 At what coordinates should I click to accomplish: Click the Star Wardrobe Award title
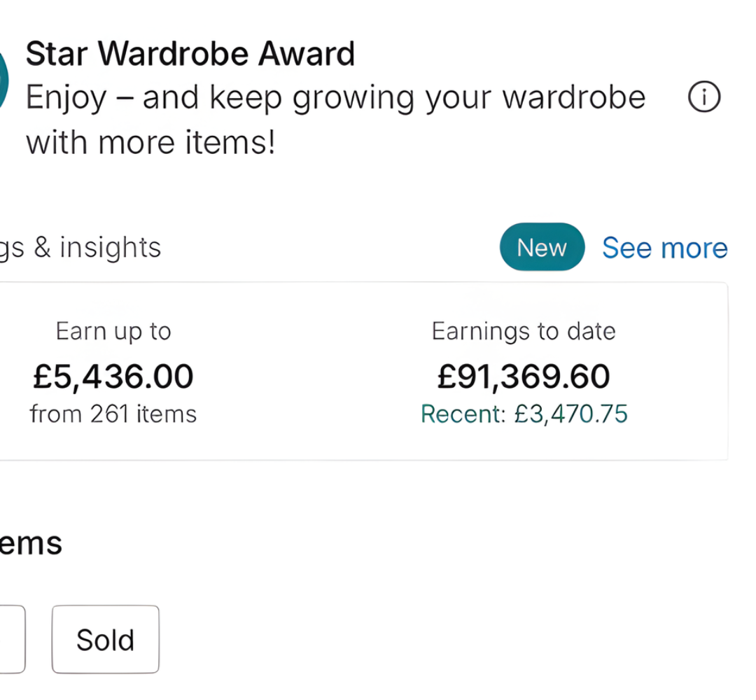(190, 54)
